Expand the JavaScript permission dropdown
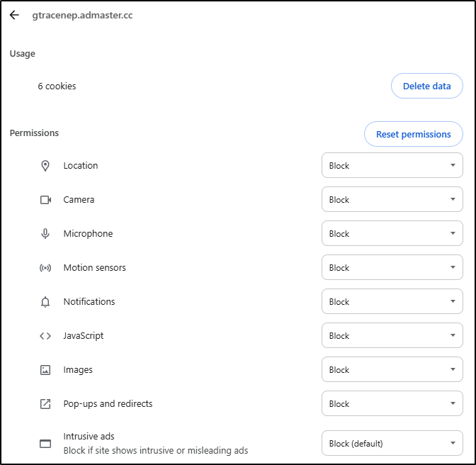476x465 pixels. [x=392, y=336]
